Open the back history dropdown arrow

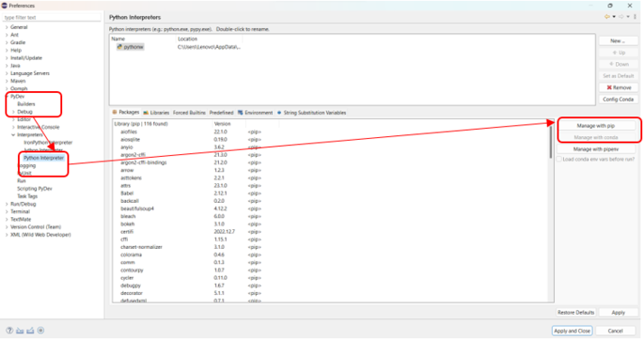pyautogui.click(x=614, y=17)
